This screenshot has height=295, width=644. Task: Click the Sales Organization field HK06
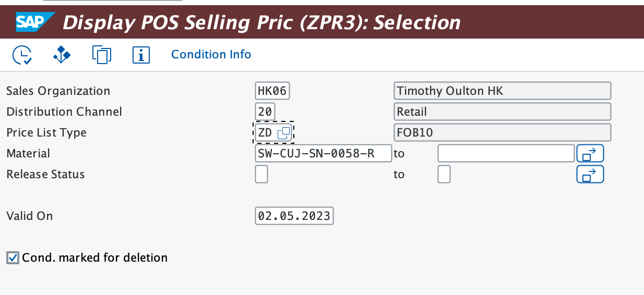pos(272,91)
